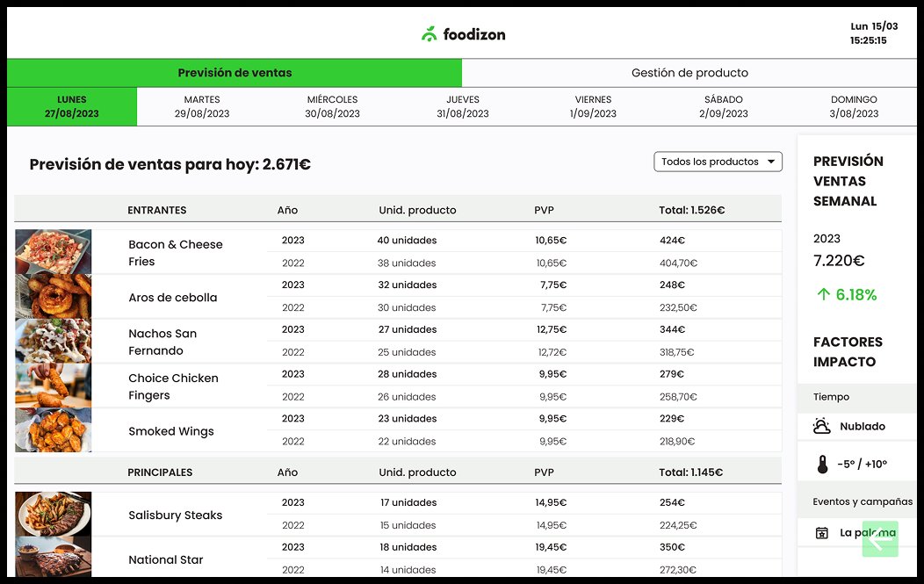Switch to Previsión de ventas tab
The height and width of the screenshot is (584, 924).
click(x=235, y=73)
